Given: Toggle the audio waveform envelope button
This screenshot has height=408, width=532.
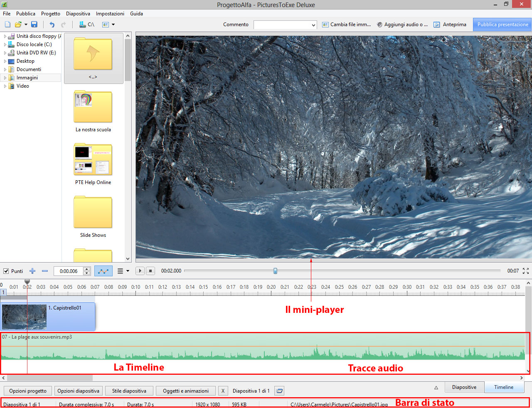Looking at the screenshot, I should (103, 271).
